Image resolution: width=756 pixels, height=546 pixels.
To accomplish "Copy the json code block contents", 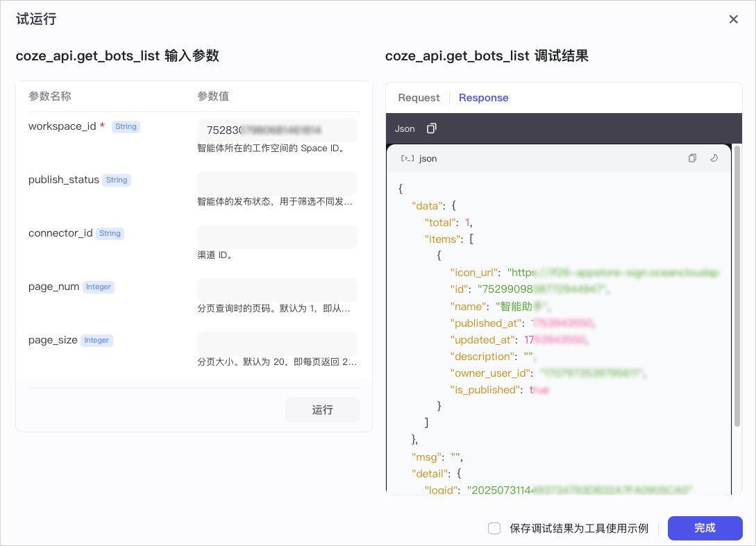I will click(x=692, y=158).
